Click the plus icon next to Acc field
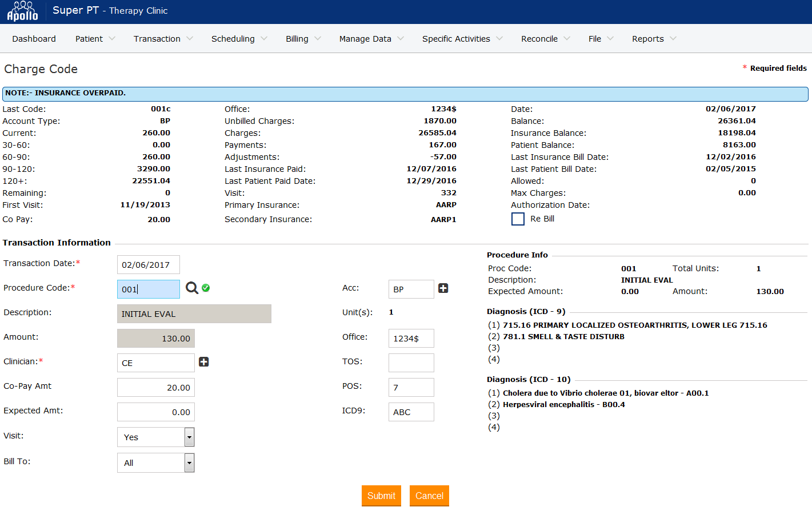 443,288
